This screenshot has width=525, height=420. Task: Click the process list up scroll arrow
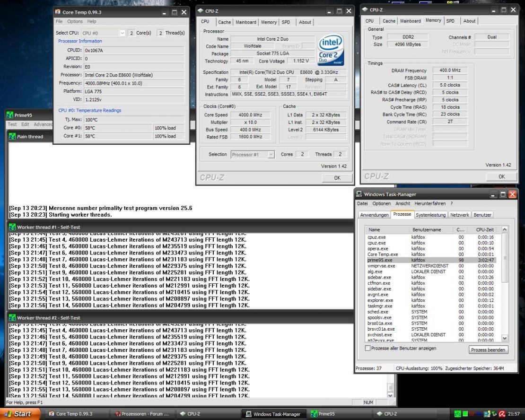click(x=505, y=229)
